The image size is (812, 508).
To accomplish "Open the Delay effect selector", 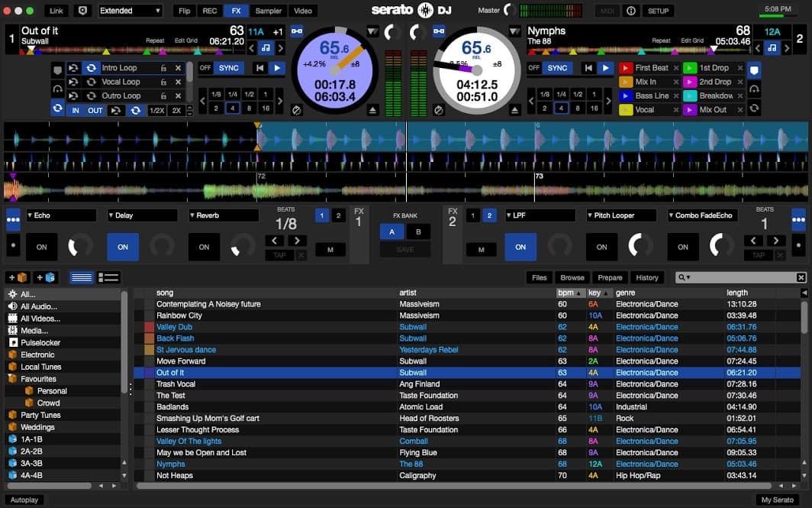I will [142, 215].
